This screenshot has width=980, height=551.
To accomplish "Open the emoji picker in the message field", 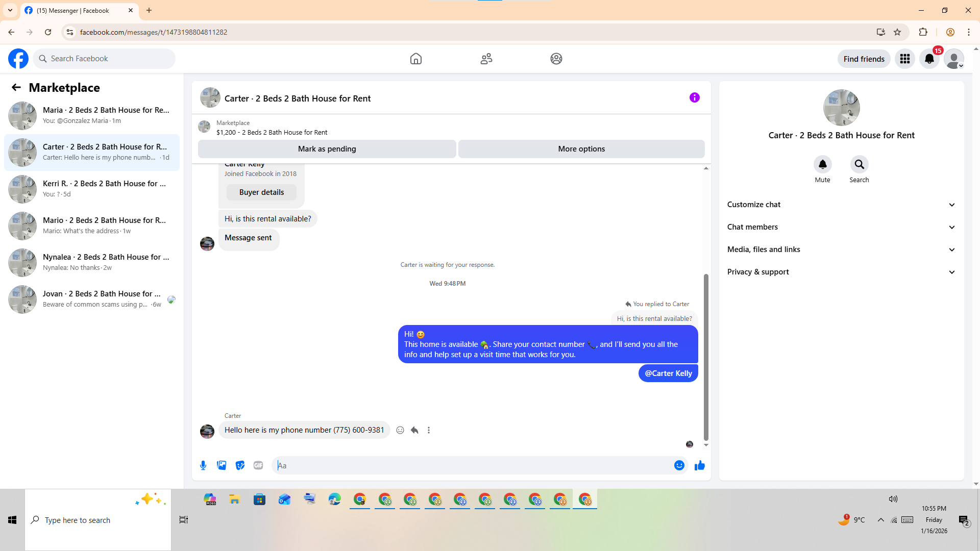I will coord(679,465).
